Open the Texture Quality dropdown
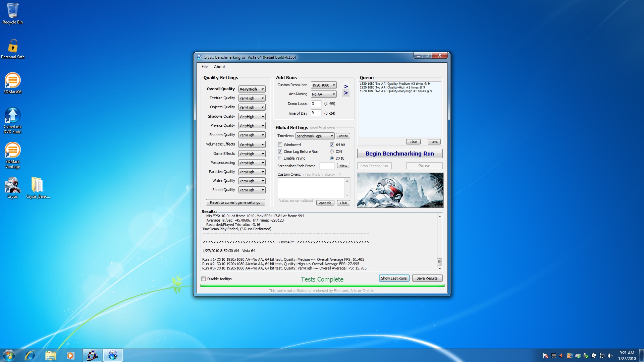Screen dimensions: 644x362 (x=252, y=98)
